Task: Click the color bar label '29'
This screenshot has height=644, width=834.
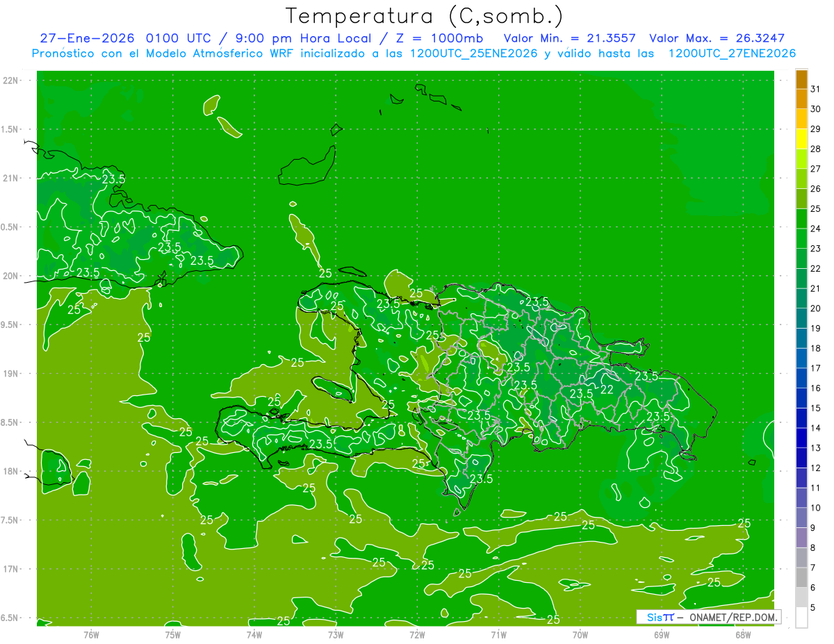Action: tap(816, 129)
